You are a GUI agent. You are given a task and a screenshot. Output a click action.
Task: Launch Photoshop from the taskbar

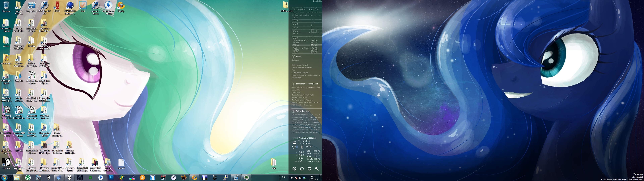tap(111, 178)
